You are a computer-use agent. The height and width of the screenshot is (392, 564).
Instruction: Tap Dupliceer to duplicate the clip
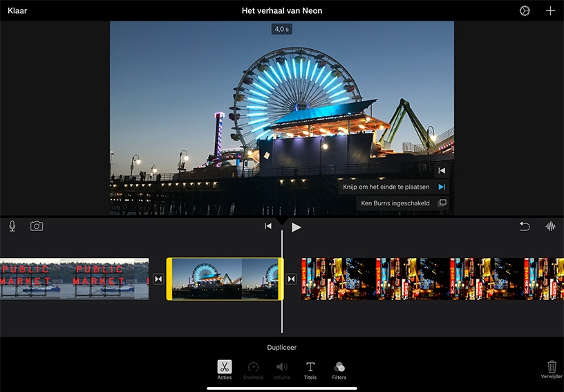point(281,347)
